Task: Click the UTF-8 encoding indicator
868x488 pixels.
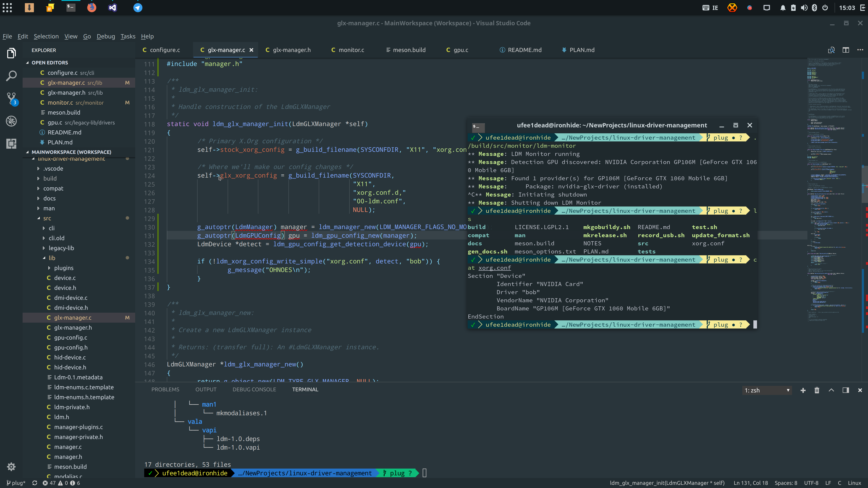Action: 811,483
